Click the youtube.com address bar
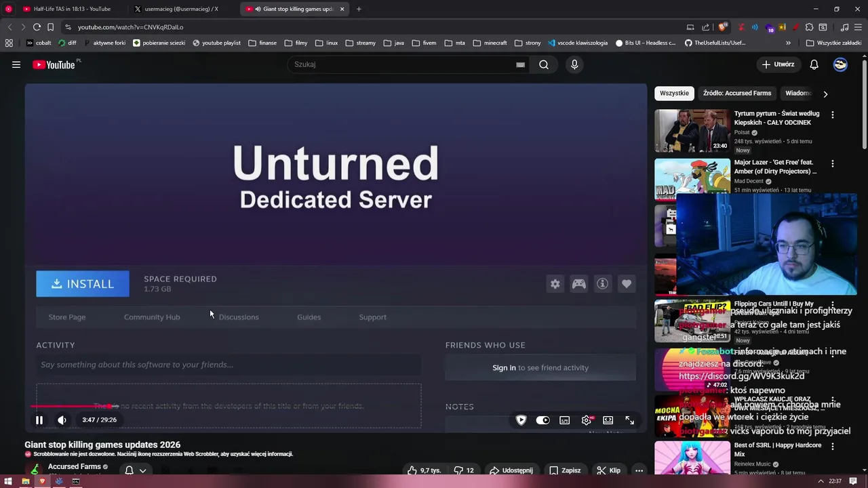Screen dimensions: 868x488 (x=373, y=27)
